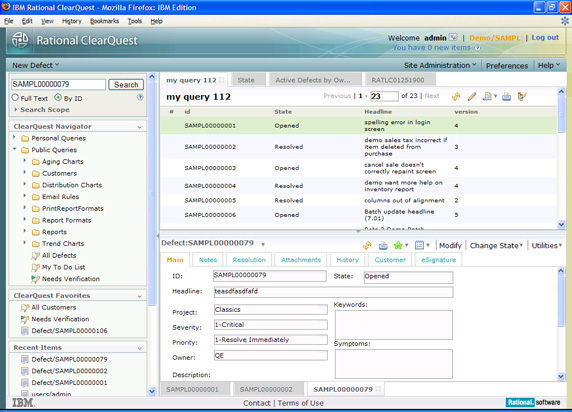Open All Defects query in navigator

[59, 255]
